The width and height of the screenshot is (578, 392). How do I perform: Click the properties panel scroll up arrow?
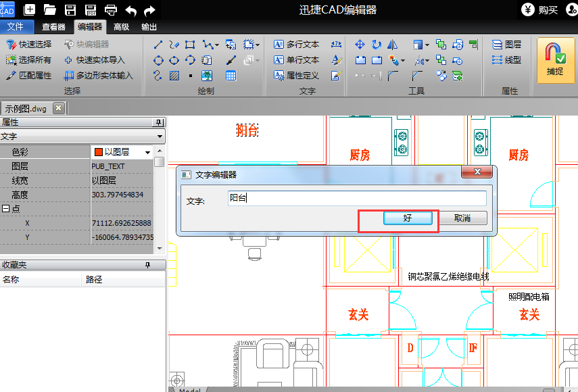coord(160,151)
